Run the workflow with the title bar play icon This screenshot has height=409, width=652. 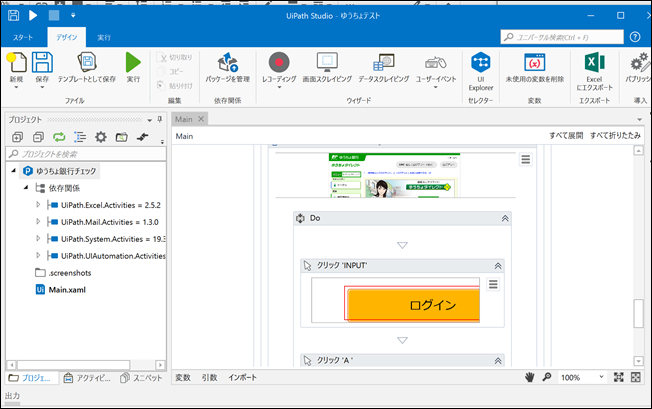[33, 15]
